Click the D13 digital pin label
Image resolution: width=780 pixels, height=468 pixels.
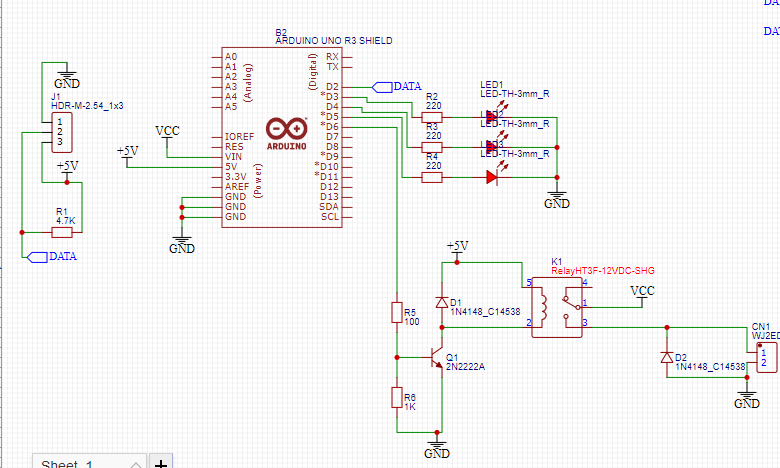coord(329,196)
